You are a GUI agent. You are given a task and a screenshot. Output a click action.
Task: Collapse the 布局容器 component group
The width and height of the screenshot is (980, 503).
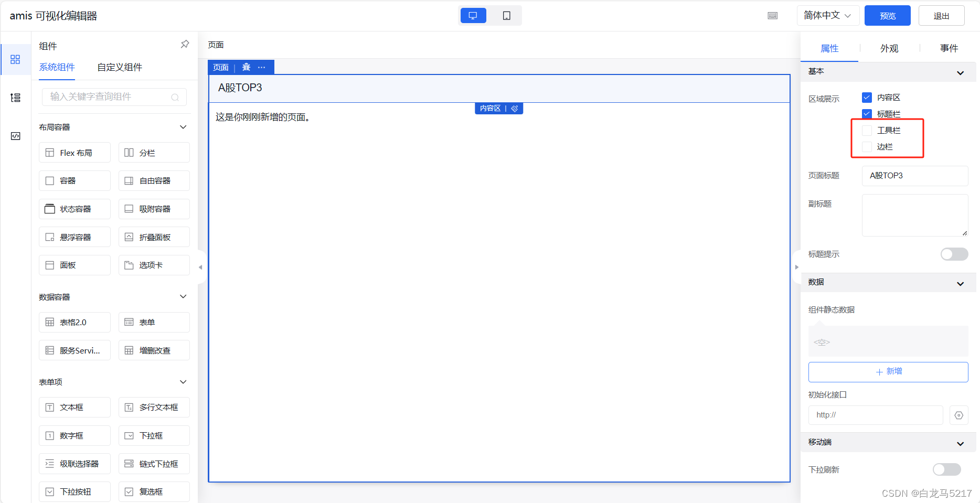click(x=183, y=127)
